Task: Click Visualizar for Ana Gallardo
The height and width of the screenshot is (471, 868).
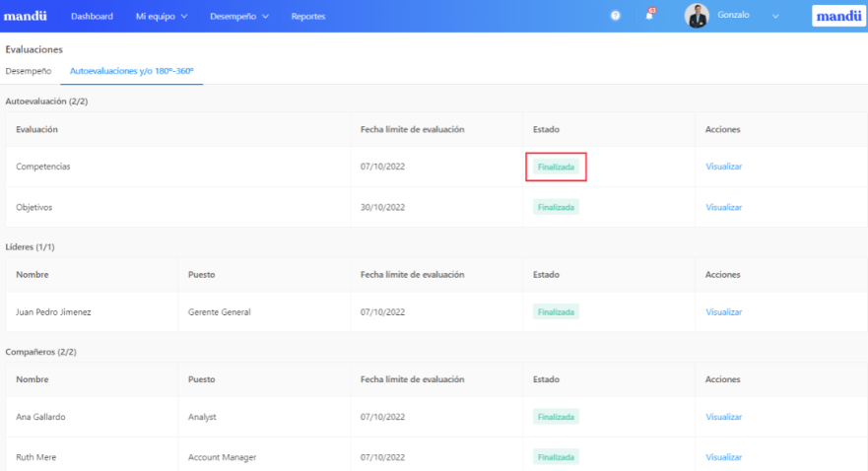Action: click(x=723, y=417)
